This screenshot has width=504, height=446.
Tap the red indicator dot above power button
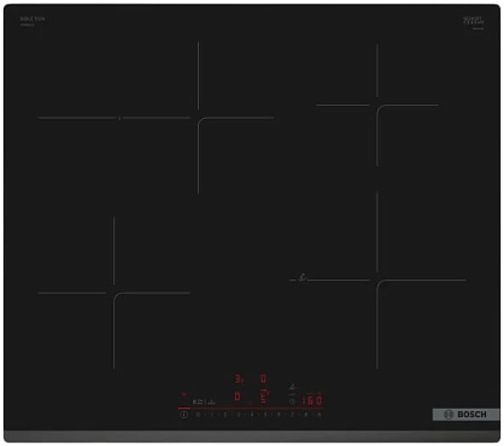point(184,393)
